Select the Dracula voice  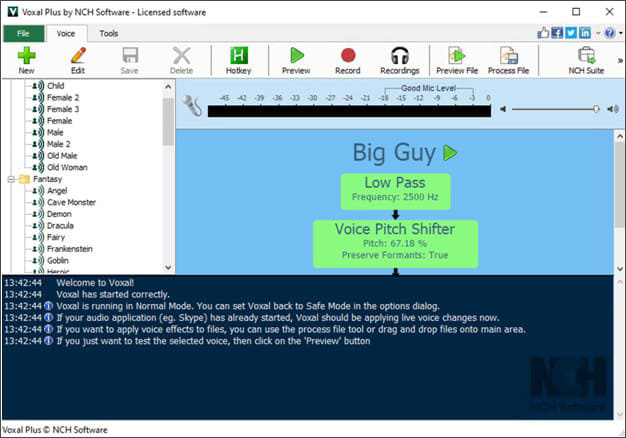tap(60, 226)
